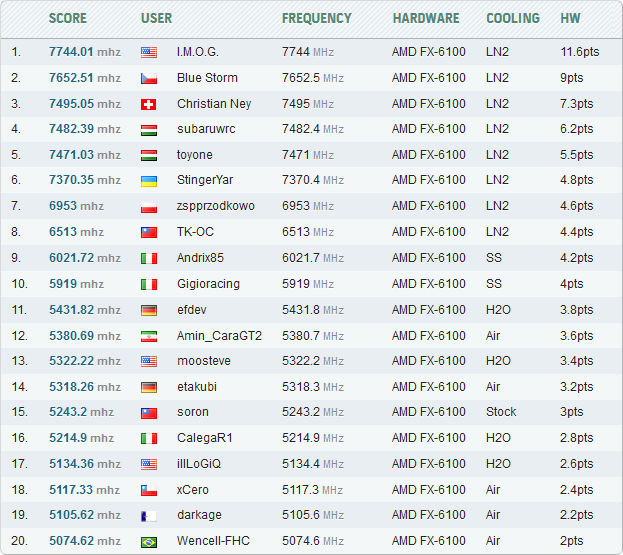Click Air cooling in xCero's row
The height and width of the screenshot is (555, 623).
[x=493, y=490]
